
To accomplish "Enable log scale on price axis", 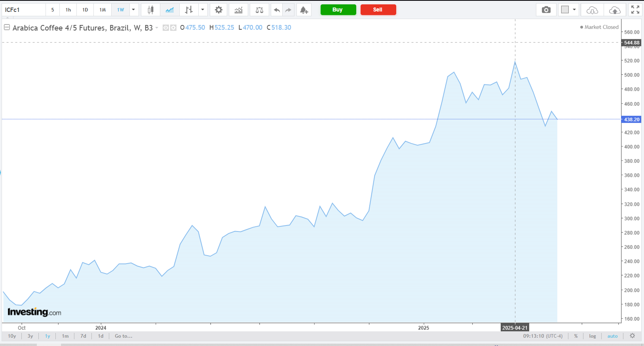I will (x=592, y=336).
